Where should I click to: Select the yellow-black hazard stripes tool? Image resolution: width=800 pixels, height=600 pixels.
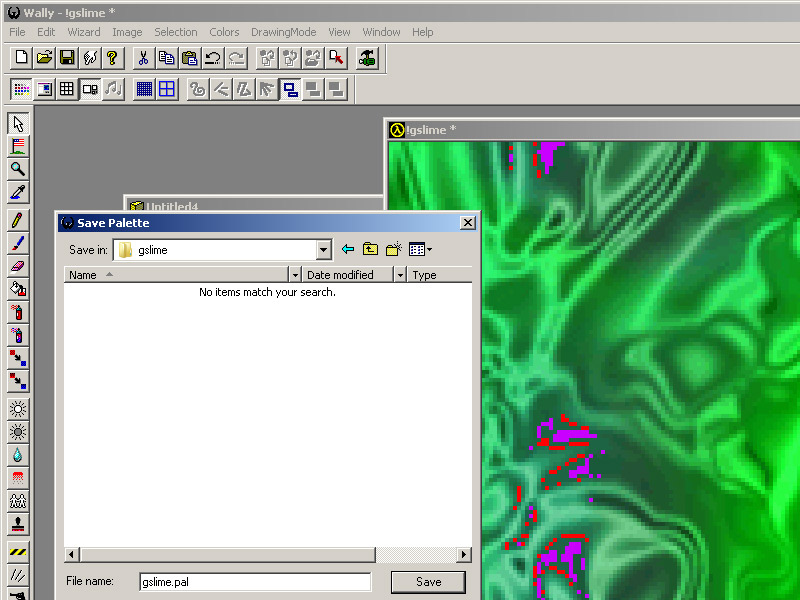[x=18, y=552]
